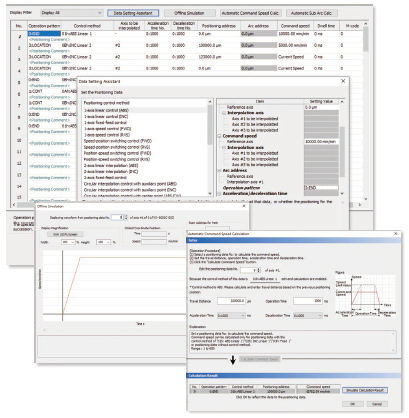This screenshot has width=409, height=418.
Task: Click the 123000.0 µm positioning address cell
Action: (218, 57)
